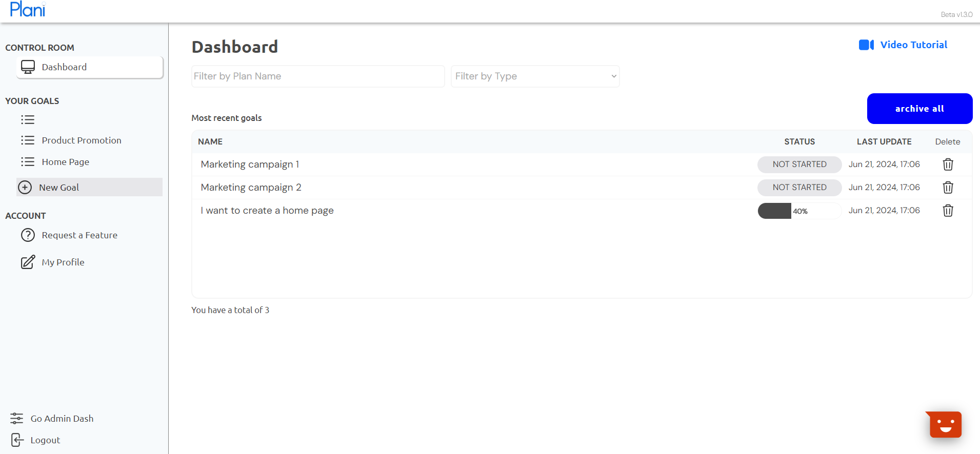980x454 pixels.
Task: Click the 'You have a total of 3' text
Action: [x=230, y=310]
